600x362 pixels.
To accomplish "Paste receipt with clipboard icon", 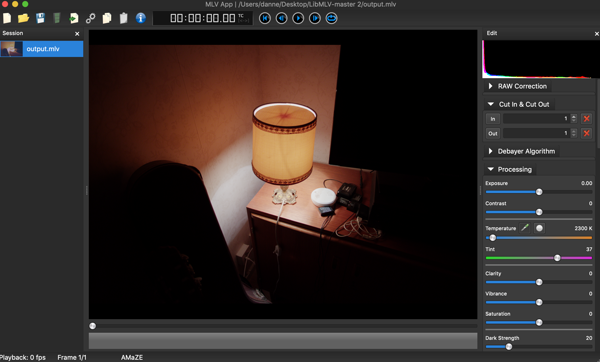I will pos(123,18).
